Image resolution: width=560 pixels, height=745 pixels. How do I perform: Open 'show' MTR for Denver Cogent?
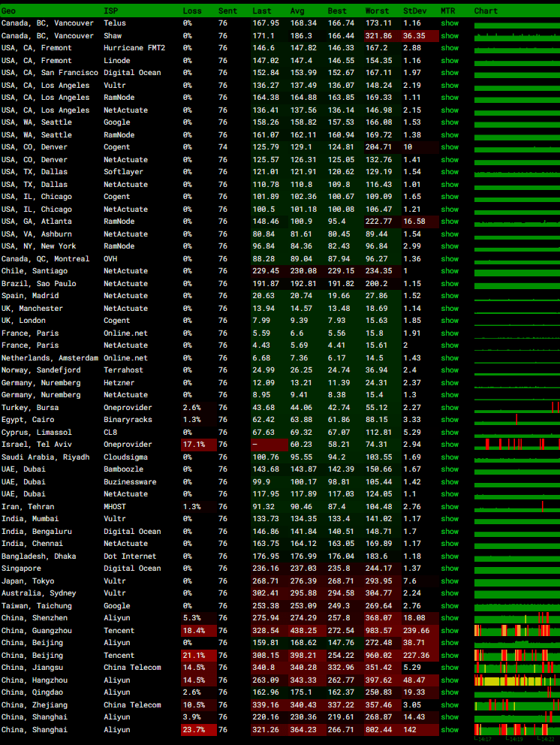450,147
